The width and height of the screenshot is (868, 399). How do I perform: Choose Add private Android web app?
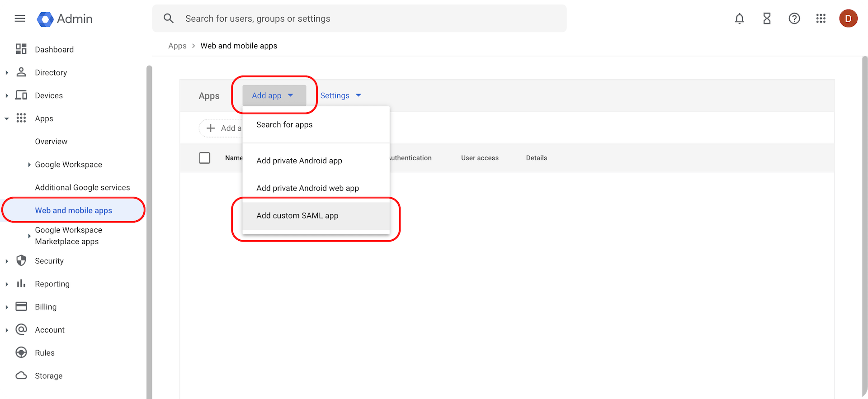coord(316,188)
